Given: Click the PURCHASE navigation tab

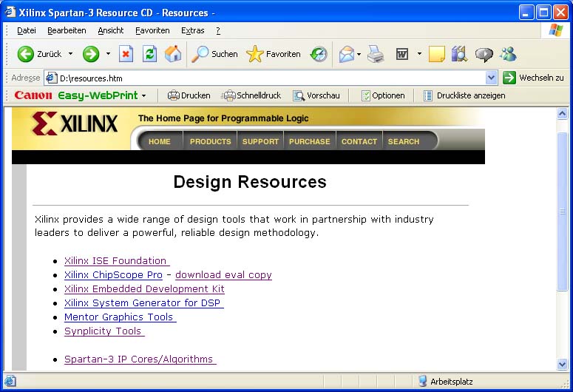Looking at the screenshot, I should tap(310, 141).
